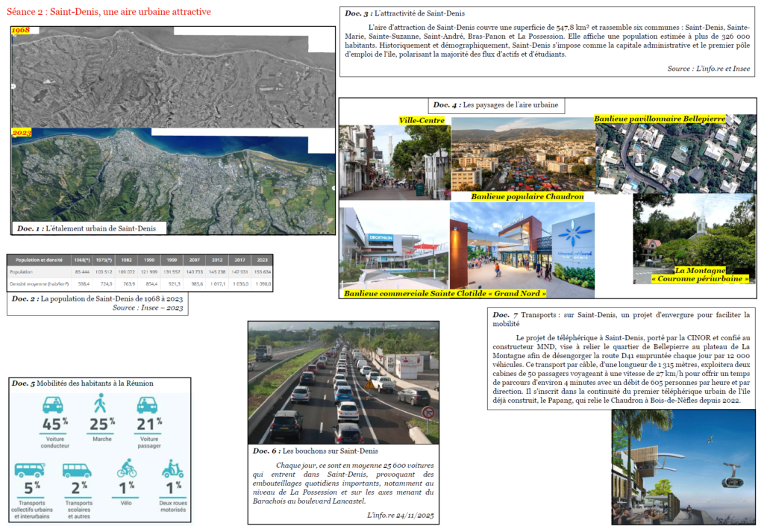Click the bicycle Vélo icon
The image size is (764, 532).
point(127,468)
